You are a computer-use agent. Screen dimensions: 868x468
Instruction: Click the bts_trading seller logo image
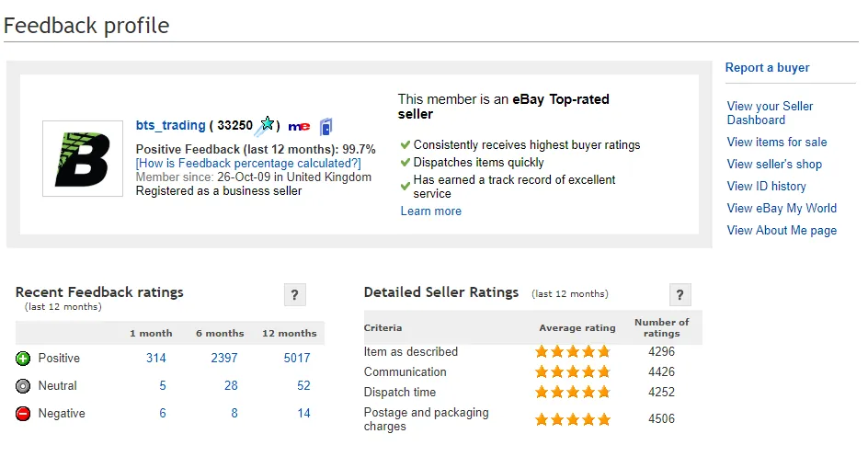pos(83,158)
